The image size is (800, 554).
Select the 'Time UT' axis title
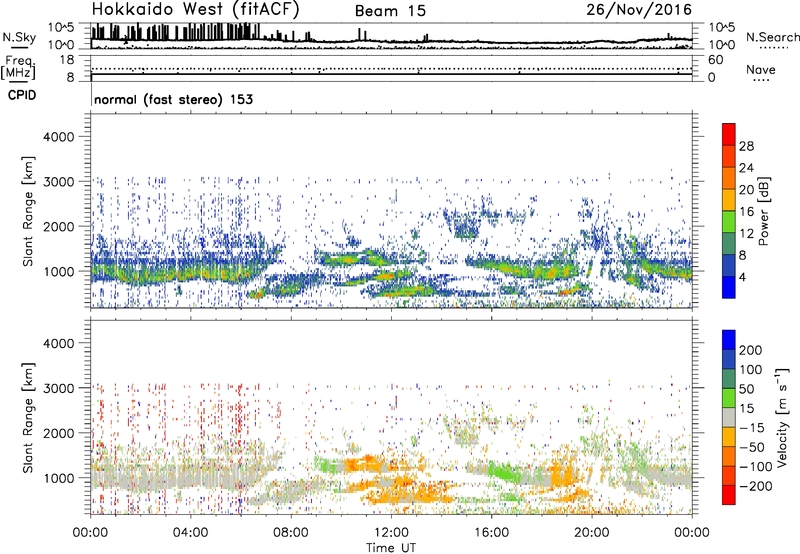(391, 547)
